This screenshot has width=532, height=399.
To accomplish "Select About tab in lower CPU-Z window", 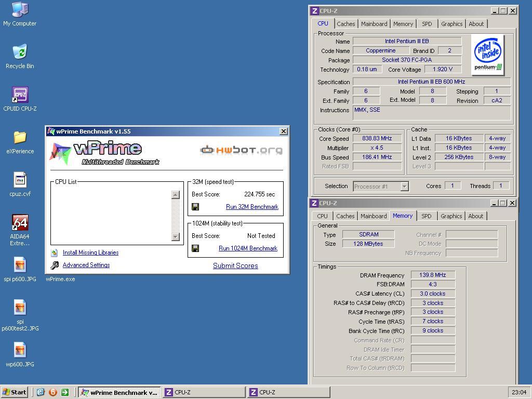I will pos(476,216).
